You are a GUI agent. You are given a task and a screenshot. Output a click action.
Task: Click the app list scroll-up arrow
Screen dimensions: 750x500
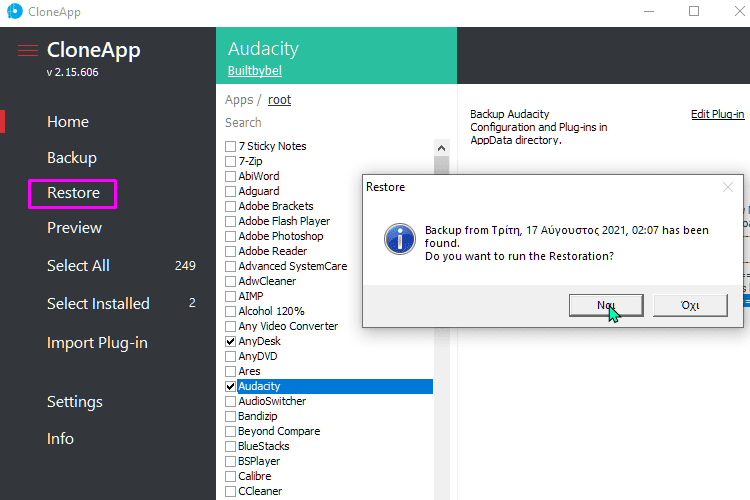(x=441, y=148)
